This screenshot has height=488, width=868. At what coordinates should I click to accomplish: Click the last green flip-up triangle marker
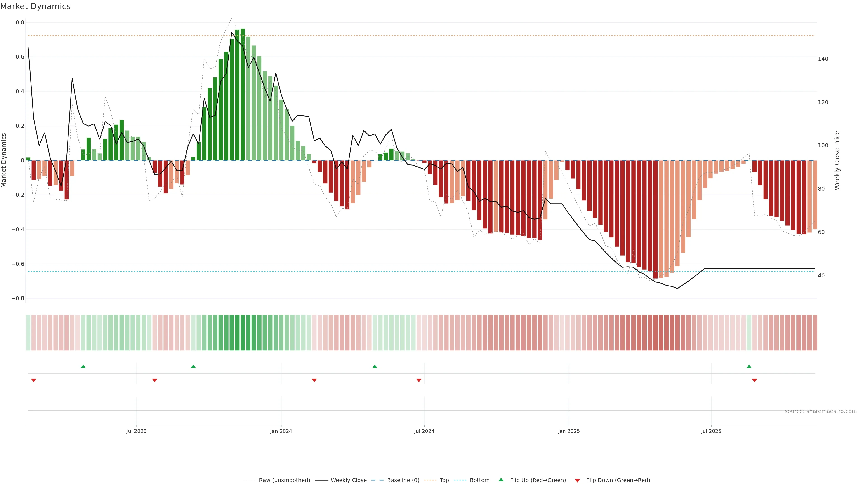pyautogui.click(x=749, y=366)
